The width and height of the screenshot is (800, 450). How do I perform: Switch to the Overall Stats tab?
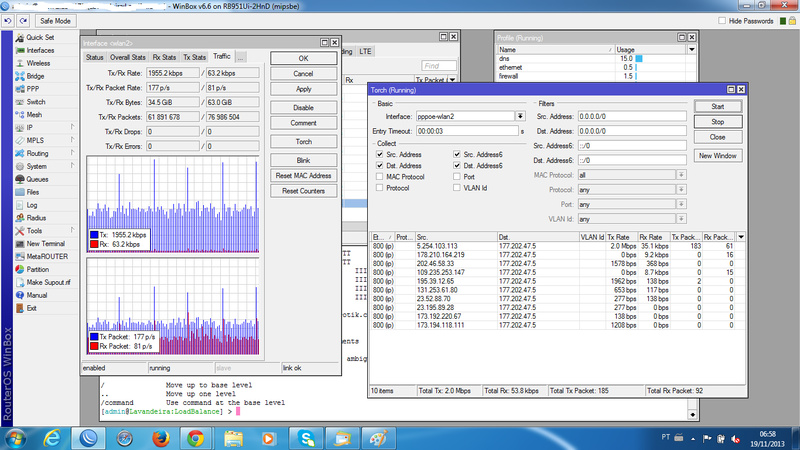[x=129, y=57]
